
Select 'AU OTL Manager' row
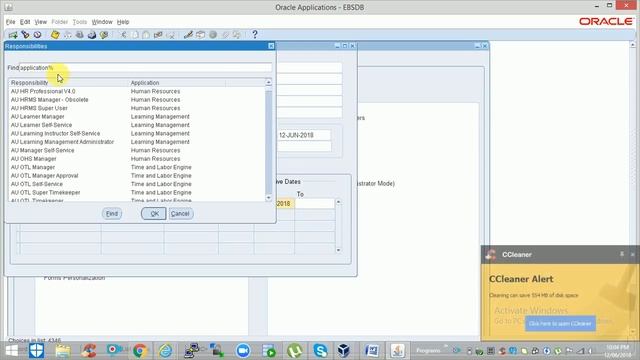pyautogui.click(x=137, y=167)
